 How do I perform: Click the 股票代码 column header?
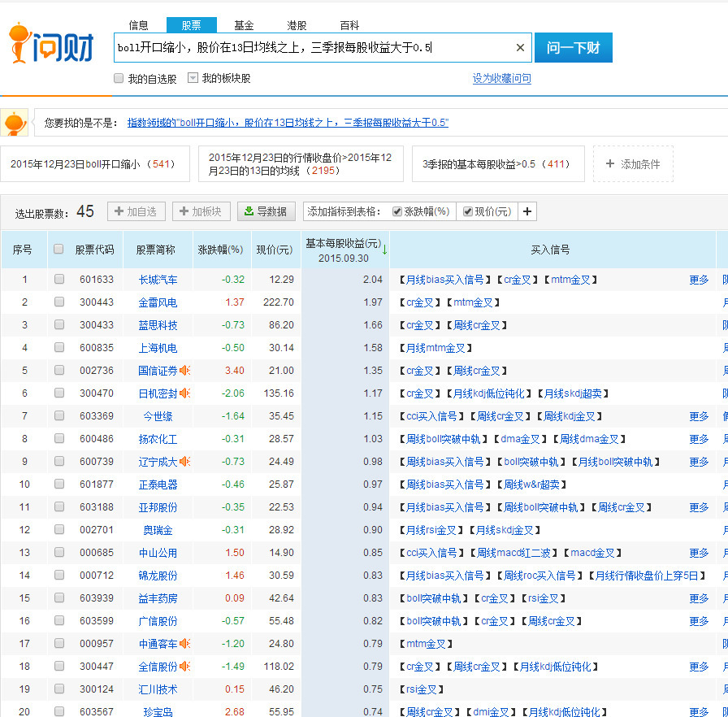(x=95, y=250)
